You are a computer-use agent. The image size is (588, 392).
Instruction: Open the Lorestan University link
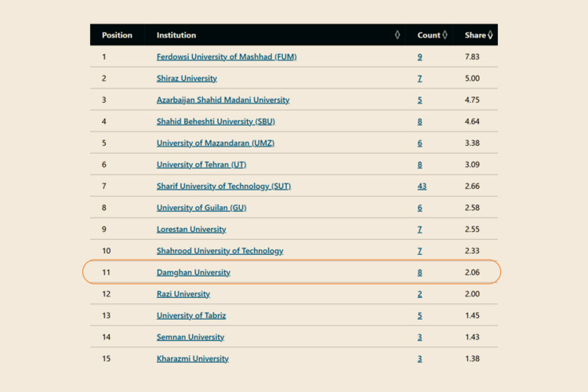click(x=191, y=229)
